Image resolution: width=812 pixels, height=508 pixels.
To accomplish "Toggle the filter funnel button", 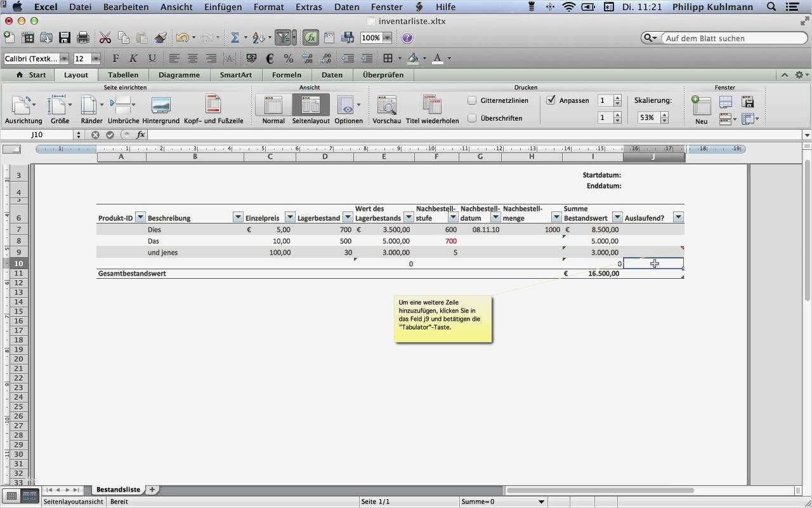I will click(x=283, y=38).
